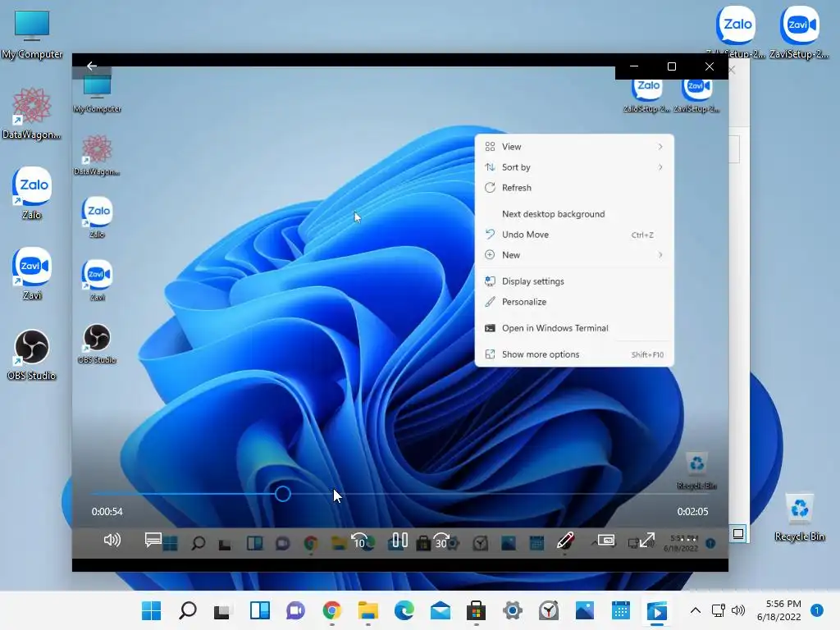Open the Widgets panel from the taskbar
The height and width of the screenshot is (630, 840).
260,610
